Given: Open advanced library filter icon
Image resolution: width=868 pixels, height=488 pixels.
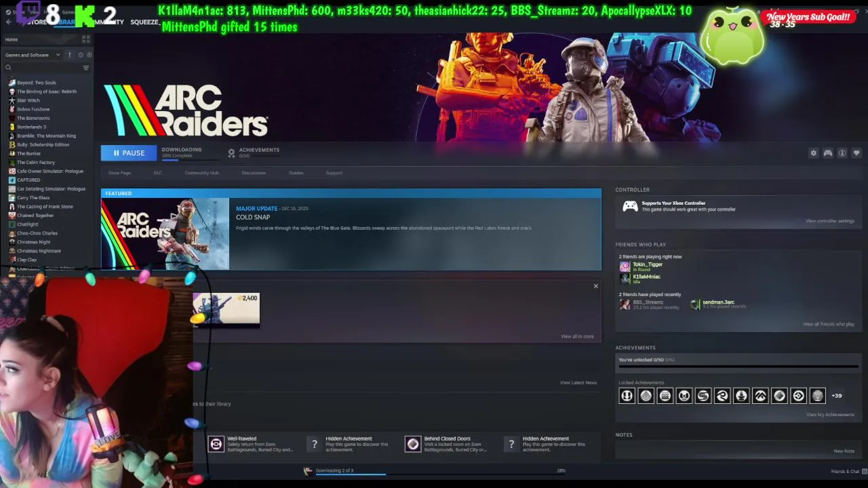Looking at the screenshot, I should click(x=86, y=68).
